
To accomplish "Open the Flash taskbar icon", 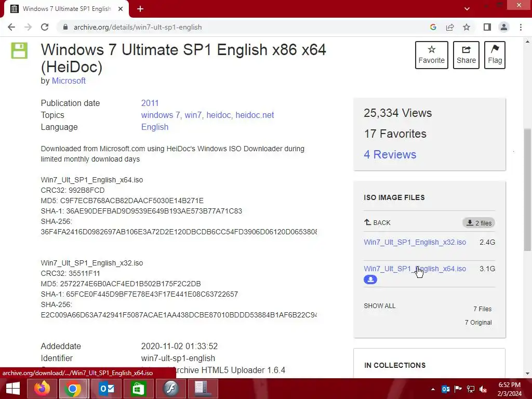I will (170, 389).
